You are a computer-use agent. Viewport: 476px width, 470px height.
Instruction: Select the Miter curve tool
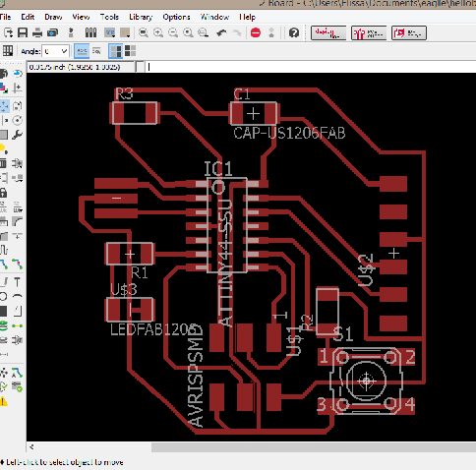click(18, 222)
